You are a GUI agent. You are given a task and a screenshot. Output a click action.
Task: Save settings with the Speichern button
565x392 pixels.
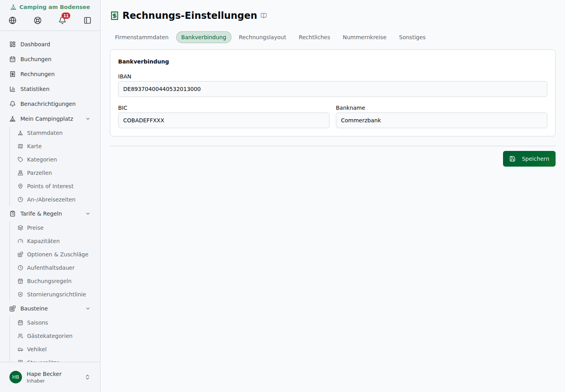coord(529,159)
